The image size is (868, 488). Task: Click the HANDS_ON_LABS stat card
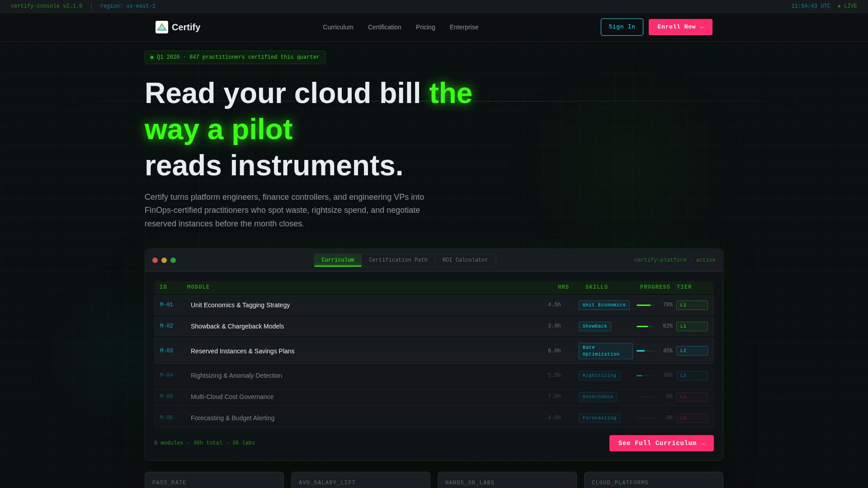(507, 480)
